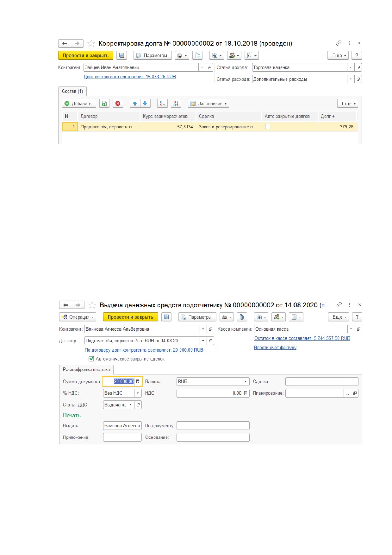
Task: Open Еще menu in Выдача денежных средств toolbar
Action: [x=339, y=317]
